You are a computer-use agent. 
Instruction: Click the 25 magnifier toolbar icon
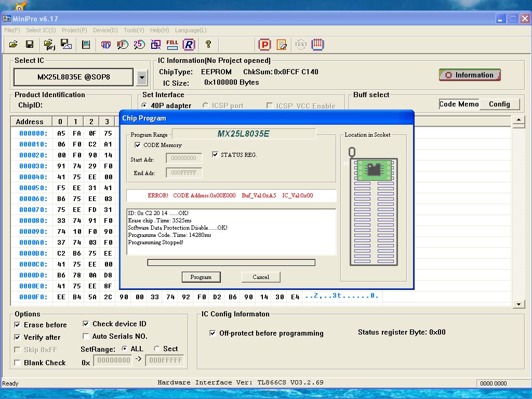139,45
